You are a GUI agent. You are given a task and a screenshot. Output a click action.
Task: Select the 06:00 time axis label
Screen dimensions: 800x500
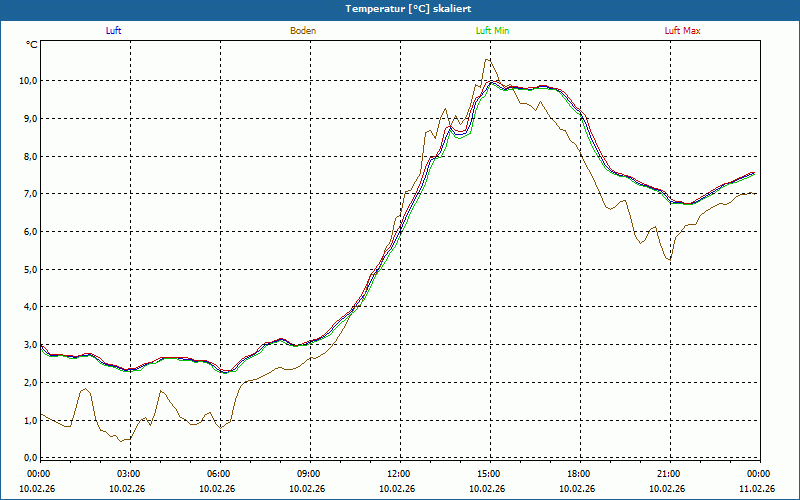[x=219, y=474]
